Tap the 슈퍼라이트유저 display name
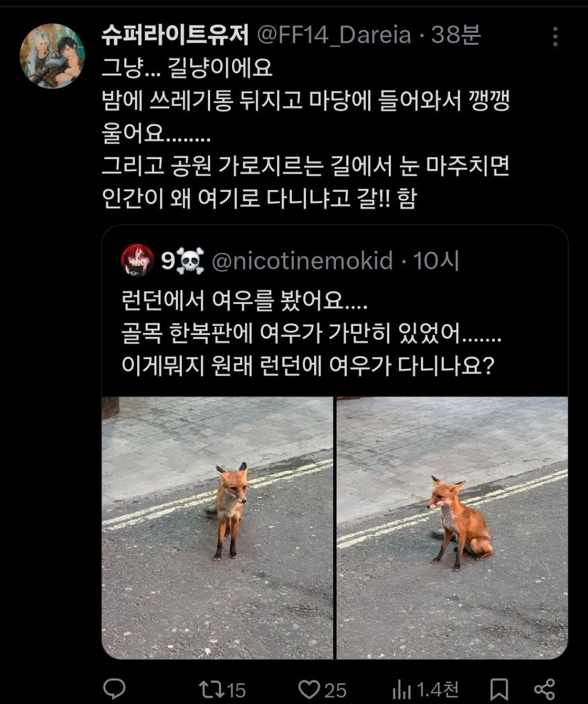The image size is (588, 704). point(175,36)
